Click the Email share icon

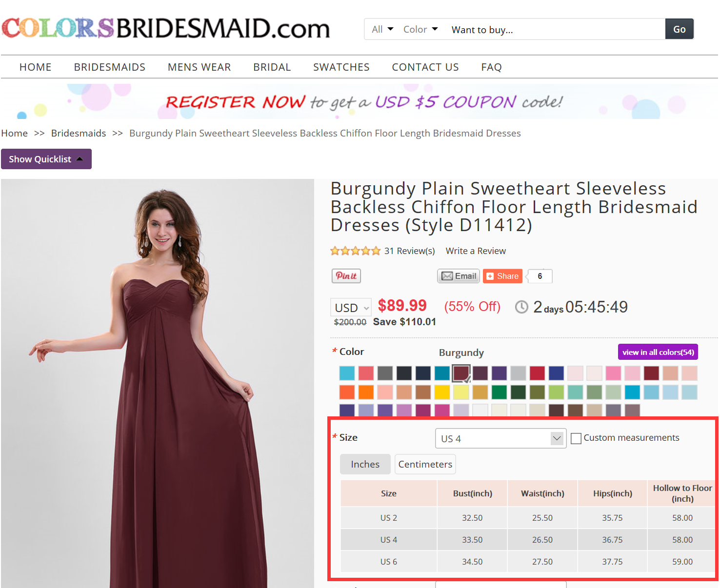tap(459, 276)
